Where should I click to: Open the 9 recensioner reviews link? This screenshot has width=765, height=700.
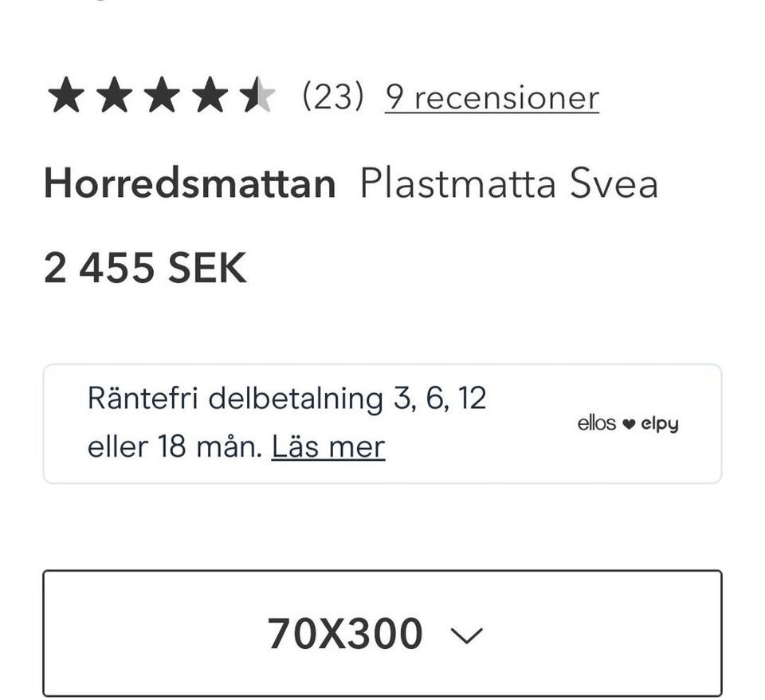click(492, 98)
